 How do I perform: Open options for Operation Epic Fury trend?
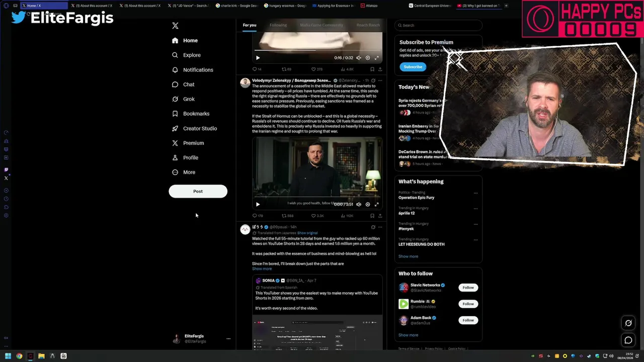pyautogui.click(x=475, y=193)
